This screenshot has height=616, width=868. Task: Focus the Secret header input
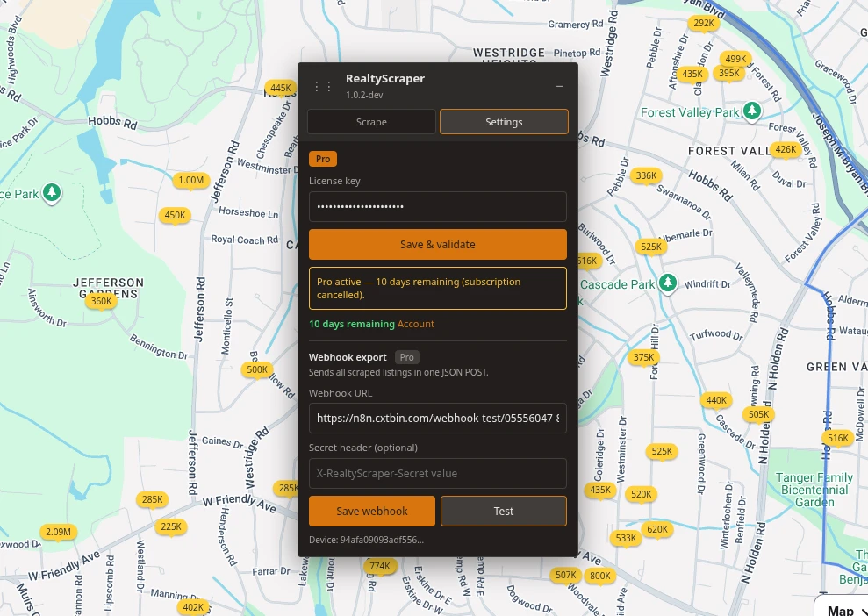tap(438, 473)
